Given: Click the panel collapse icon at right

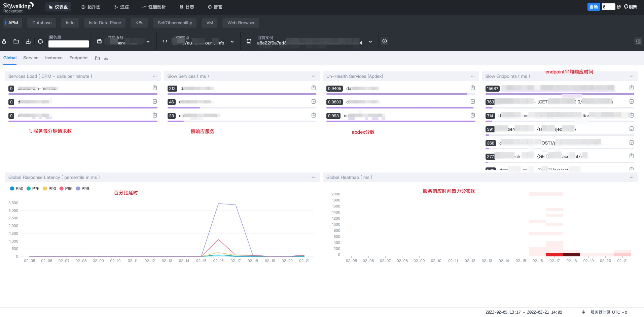Looking at the screenshot, I should [638, 41].
